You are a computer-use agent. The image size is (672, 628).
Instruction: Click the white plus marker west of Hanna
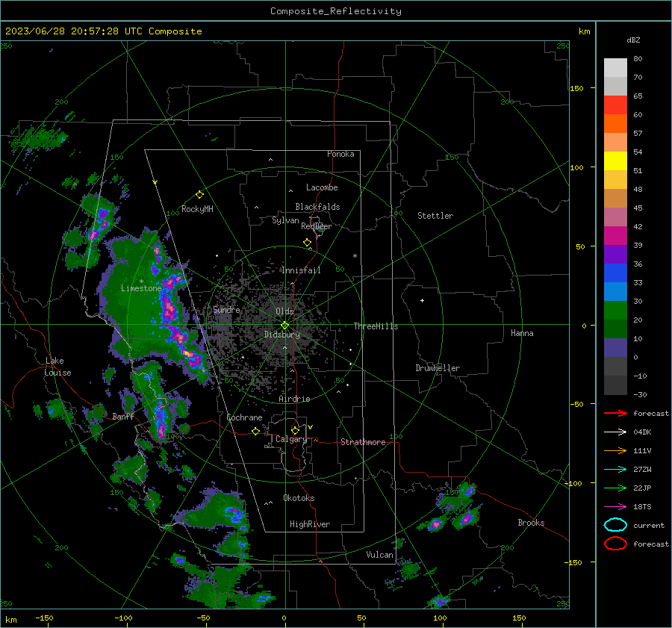422,300
